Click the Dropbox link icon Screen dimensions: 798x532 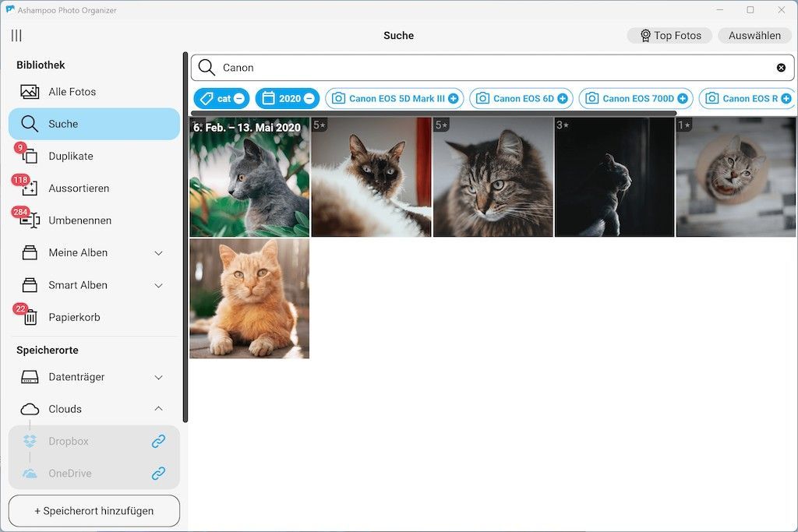tap(158, 442)
